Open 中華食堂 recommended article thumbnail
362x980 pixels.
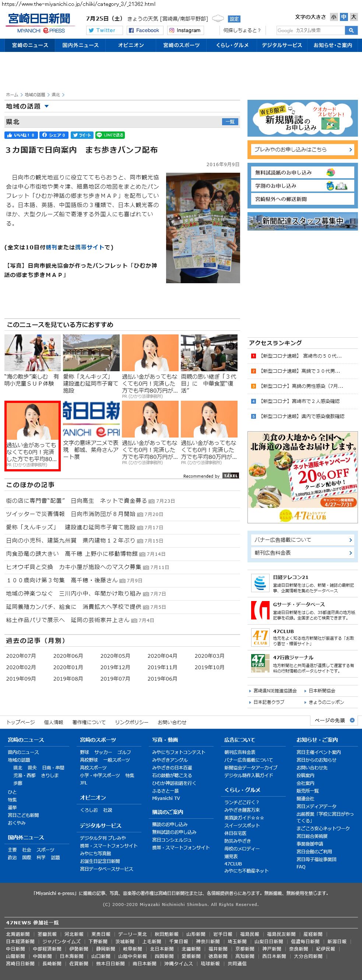coord(209,353)
